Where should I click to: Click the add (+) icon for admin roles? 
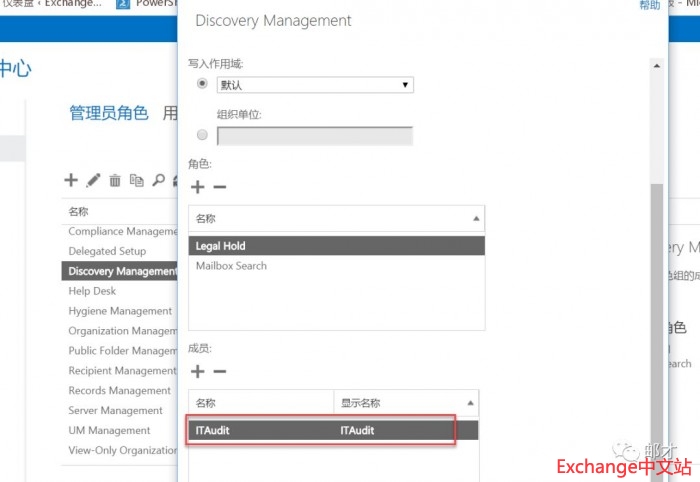(71, 181)
